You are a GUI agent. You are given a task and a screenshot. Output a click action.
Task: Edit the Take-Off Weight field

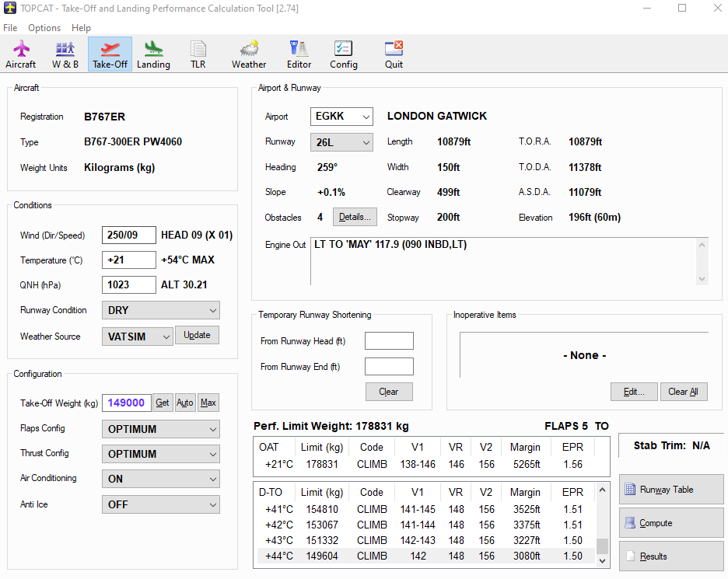(x=127, y=403)
